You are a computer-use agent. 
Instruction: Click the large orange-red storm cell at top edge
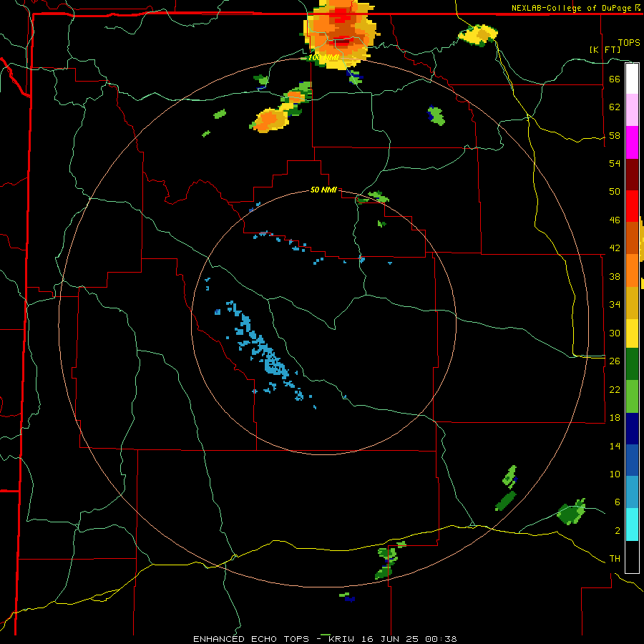point(340,33)
